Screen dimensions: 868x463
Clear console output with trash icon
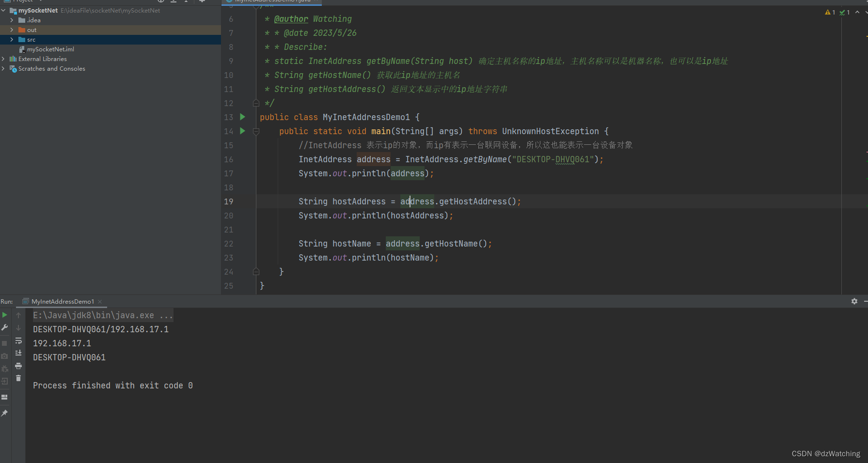tap(18, 378)
